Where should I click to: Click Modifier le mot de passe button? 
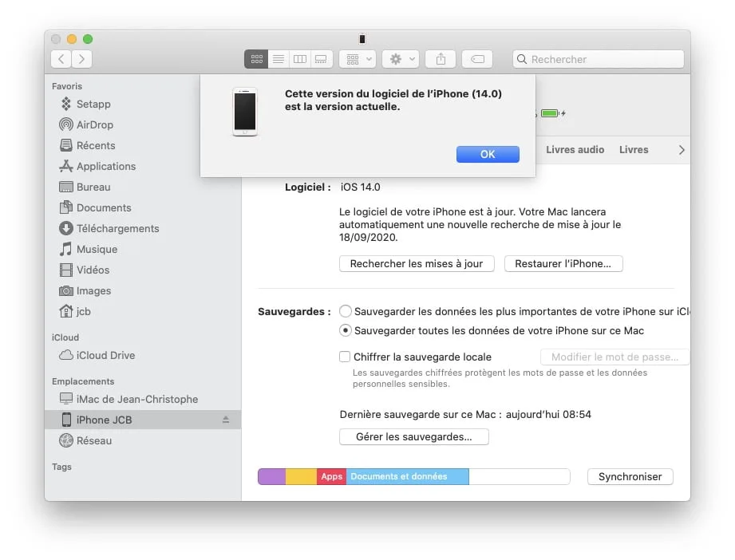coord(614,357)
